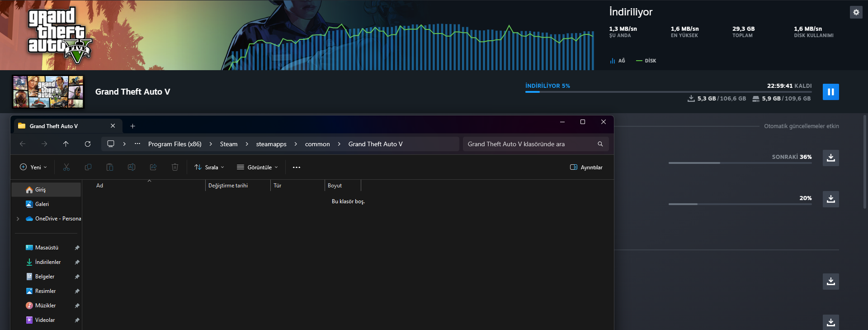
Task: Unpin Belgeler using its pin icon
Action: point(77,277)
